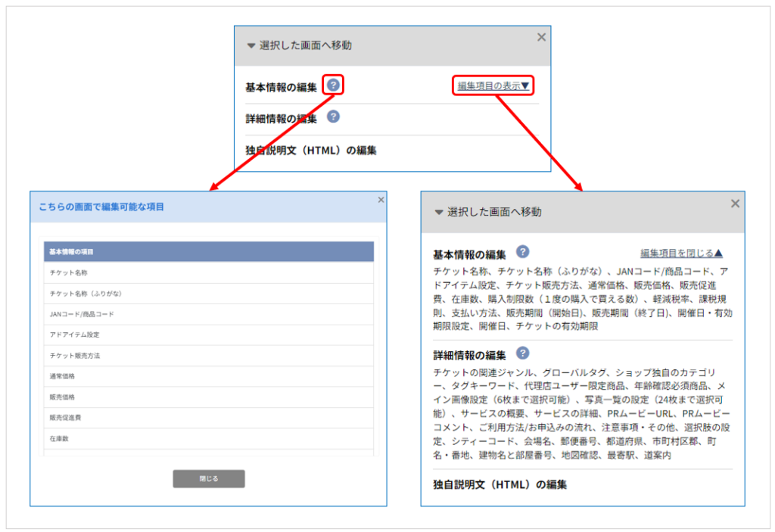Click the 詳細情報 item list paragraph in right panel

pos(582,413)
